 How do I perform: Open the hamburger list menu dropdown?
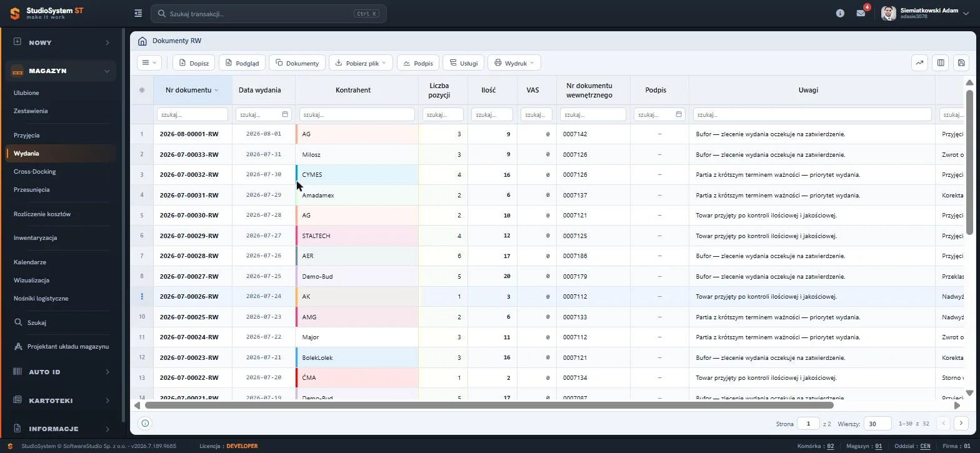tap(149, 62)
